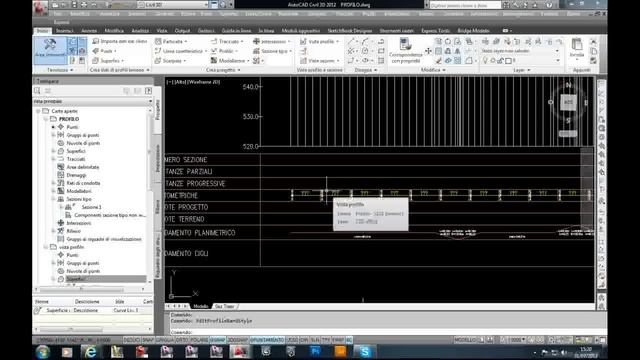This screenshot has height=360, width=640.
Task: Toggle 3DOSNAP in status bar
Action: point(238,340)
